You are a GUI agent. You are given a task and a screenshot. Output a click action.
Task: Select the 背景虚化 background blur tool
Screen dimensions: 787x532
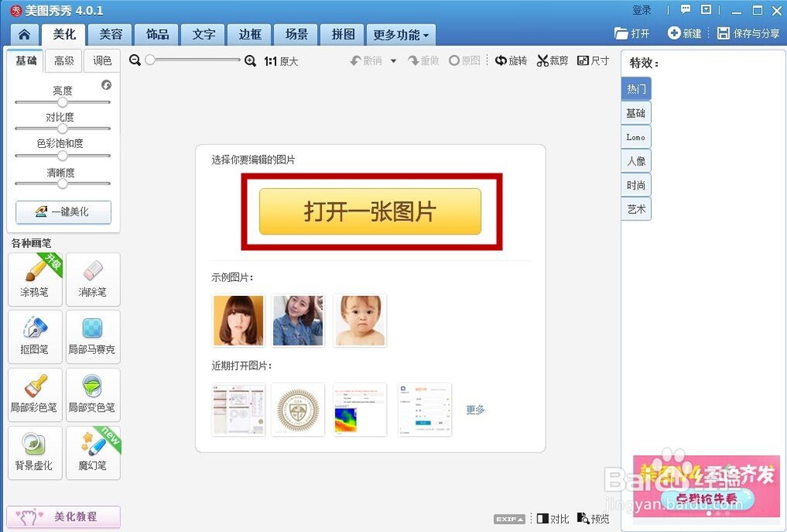[35, 453]
